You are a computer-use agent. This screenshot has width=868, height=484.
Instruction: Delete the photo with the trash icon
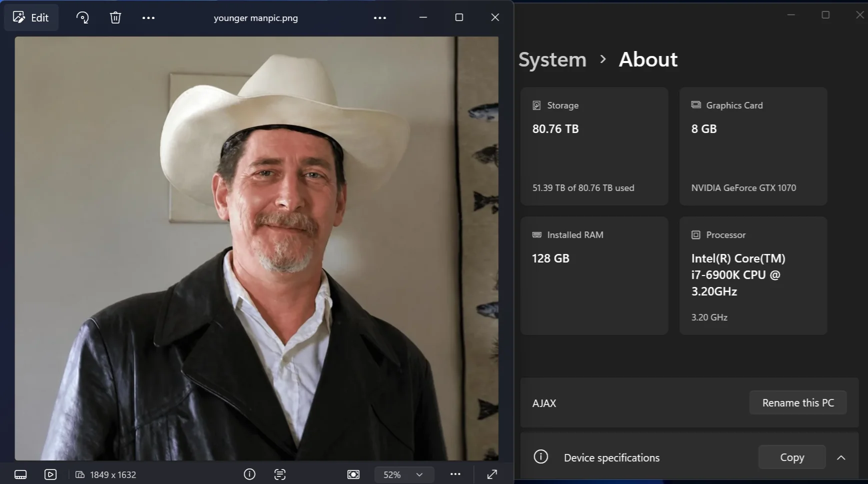click(115, 17)
